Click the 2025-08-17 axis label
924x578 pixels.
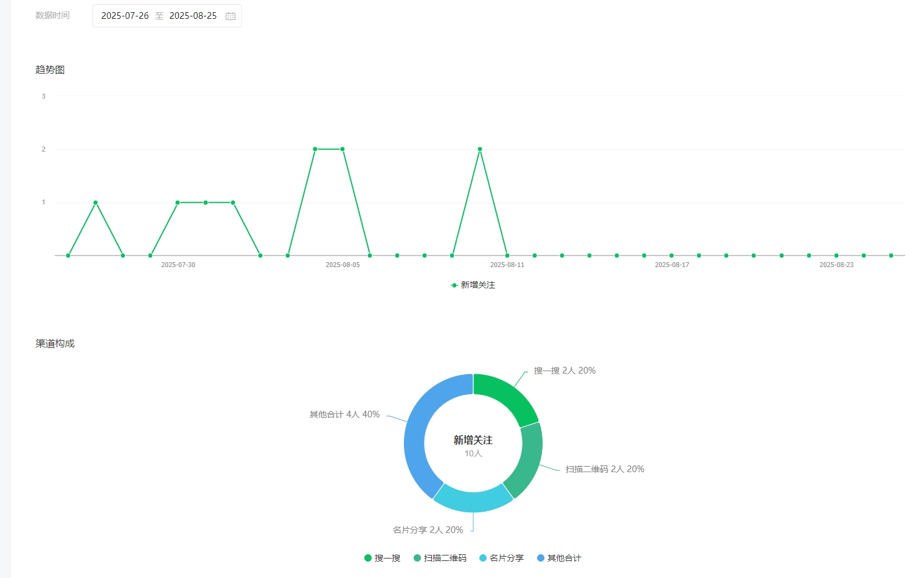[x=672, y=265]
